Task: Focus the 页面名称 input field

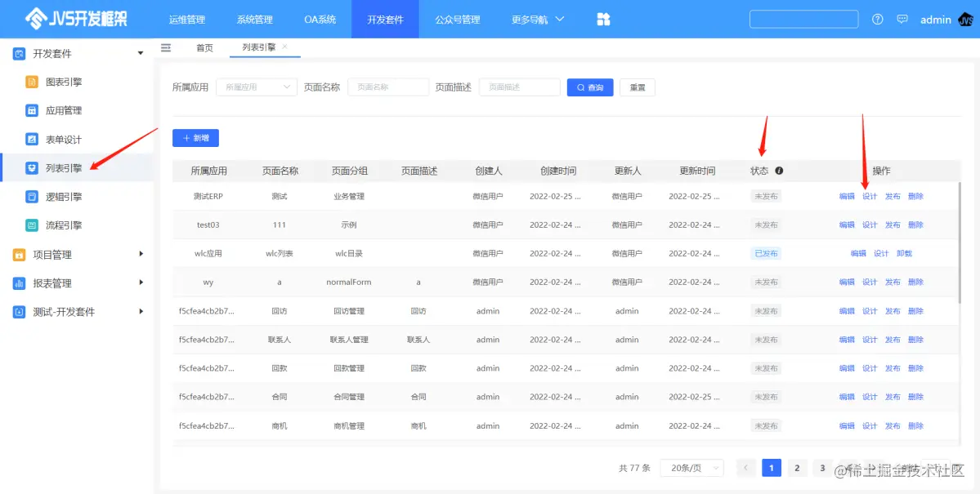Action: [x=388, y=87]
